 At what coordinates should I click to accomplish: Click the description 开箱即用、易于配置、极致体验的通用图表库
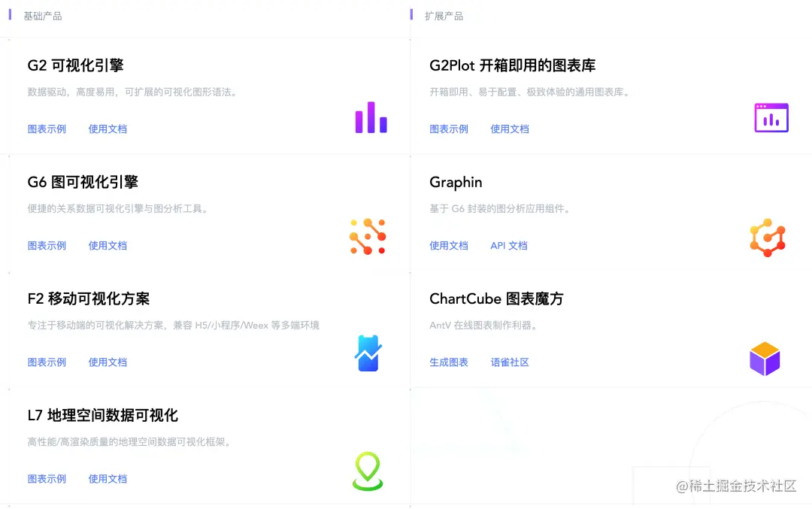pos(530,92)
